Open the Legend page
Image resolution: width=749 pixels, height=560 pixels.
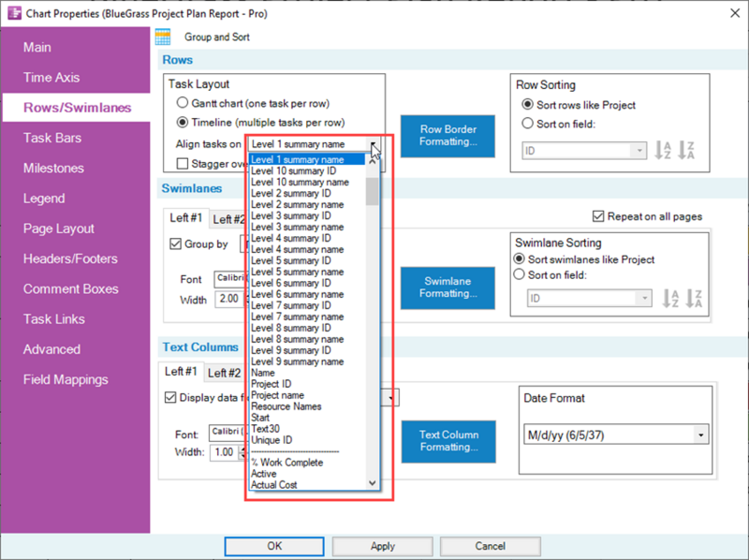pos(44,199)
